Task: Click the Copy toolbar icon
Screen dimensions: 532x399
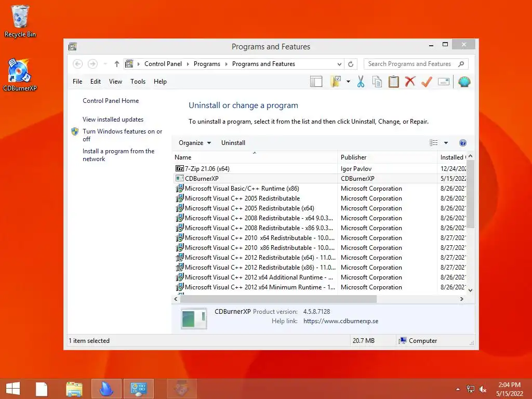Action: (377, 82)
